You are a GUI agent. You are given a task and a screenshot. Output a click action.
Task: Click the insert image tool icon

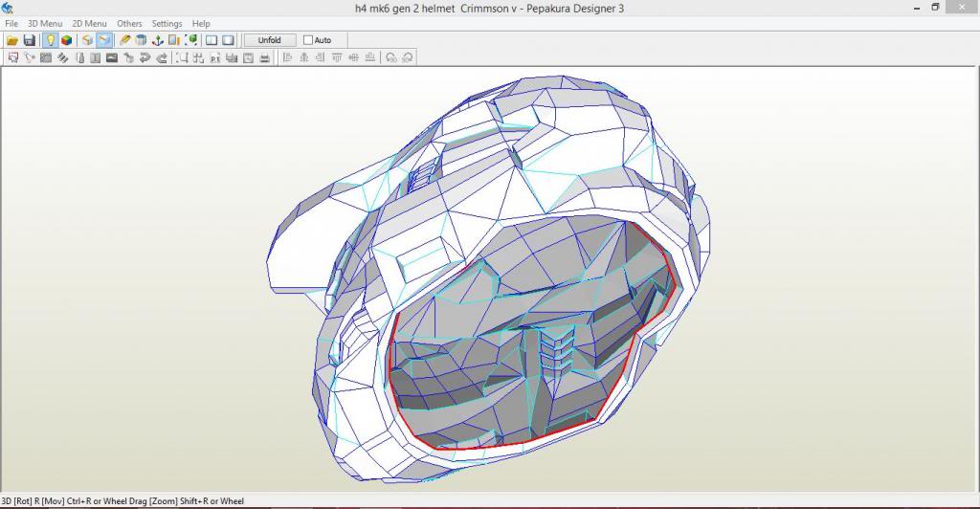tap(112, 57)
